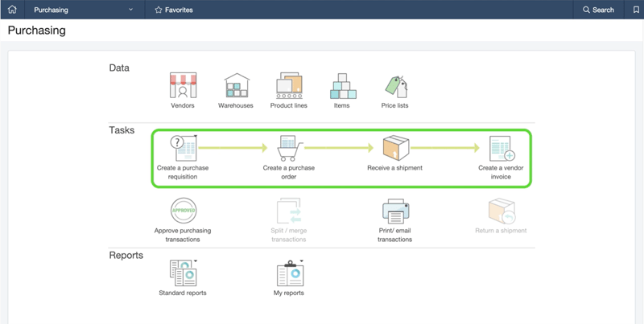Open the Price lists tag icon

point(396,87)
